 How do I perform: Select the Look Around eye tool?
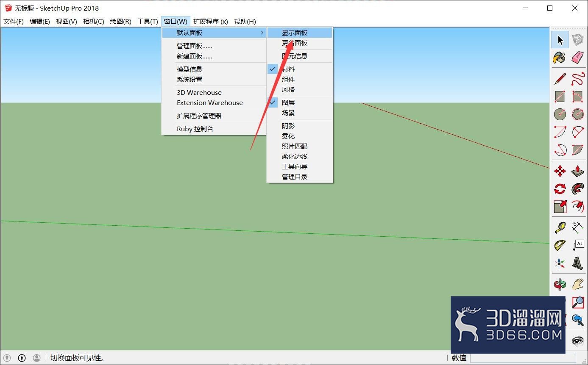577,340
